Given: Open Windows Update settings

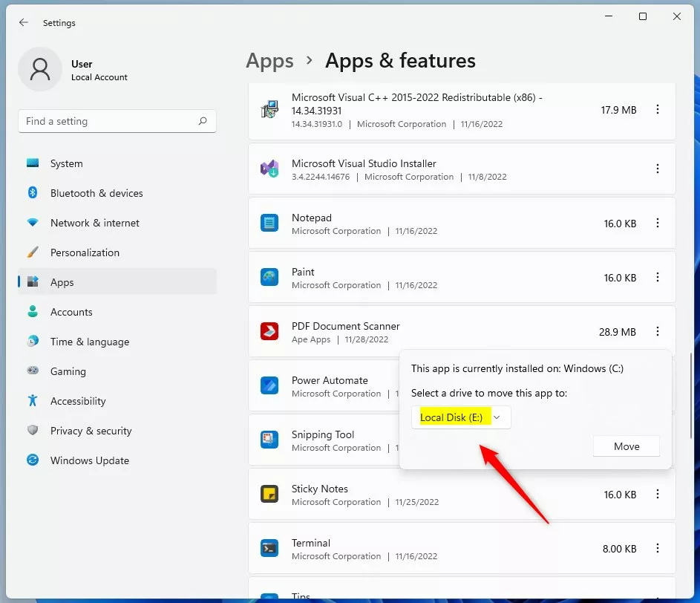Looking at the screenshot, I should [x=117, y=460].
